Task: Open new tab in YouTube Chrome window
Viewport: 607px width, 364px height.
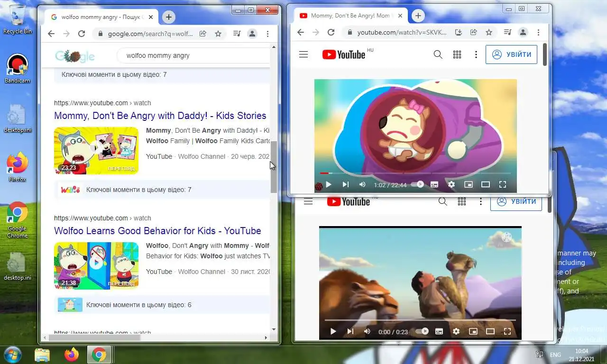Action: [418, 16]
